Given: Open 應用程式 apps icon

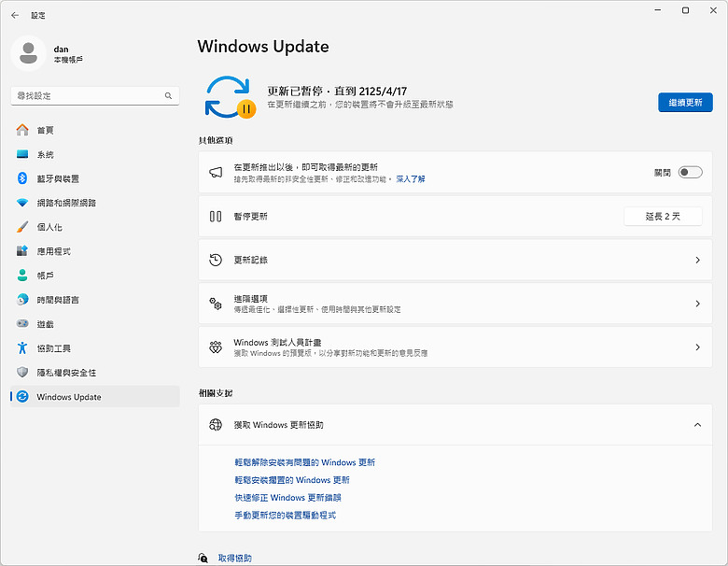Looking at the screenshot, I should click(x=22, y=251).
